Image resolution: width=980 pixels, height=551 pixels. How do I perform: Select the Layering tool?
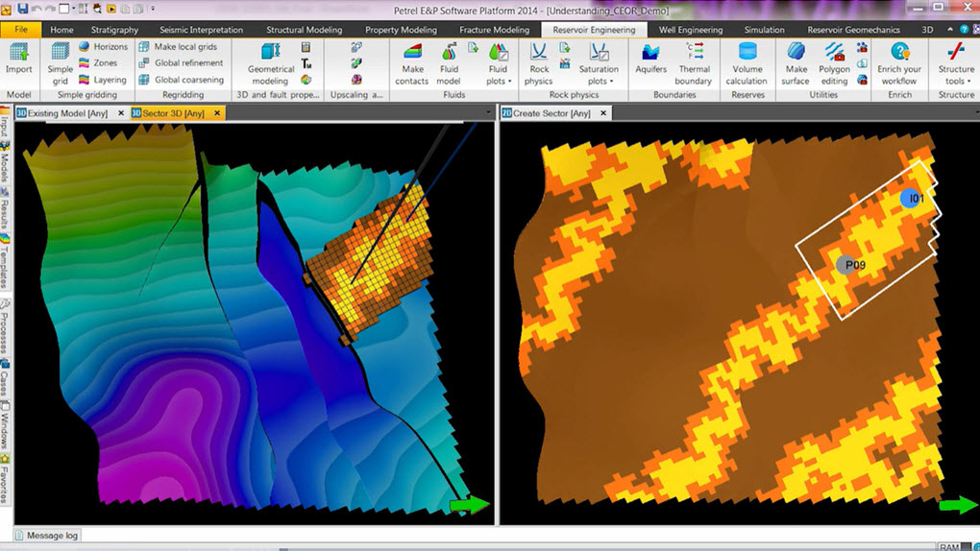pos(103,80)
